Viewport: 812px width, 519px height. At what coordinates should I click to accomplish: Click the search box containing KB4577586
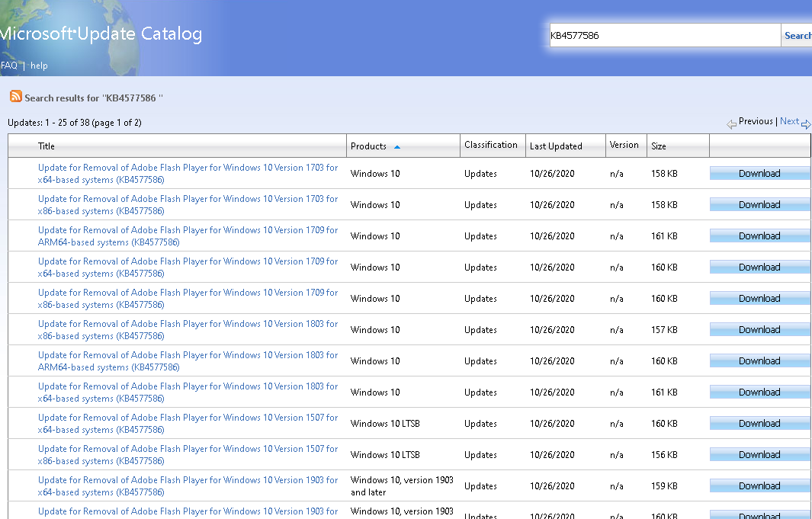click(665, 35)
